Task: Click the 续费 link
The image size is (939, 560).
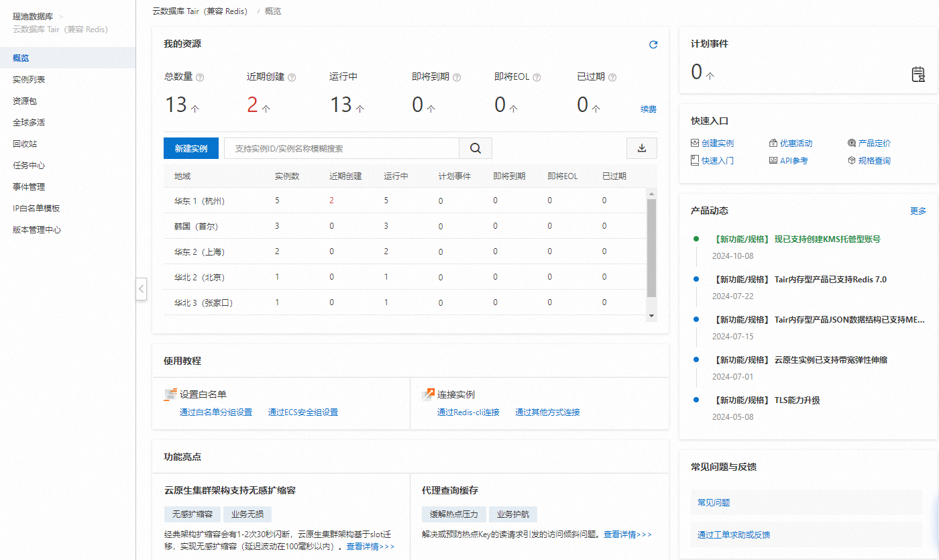Action: point(649,109)
